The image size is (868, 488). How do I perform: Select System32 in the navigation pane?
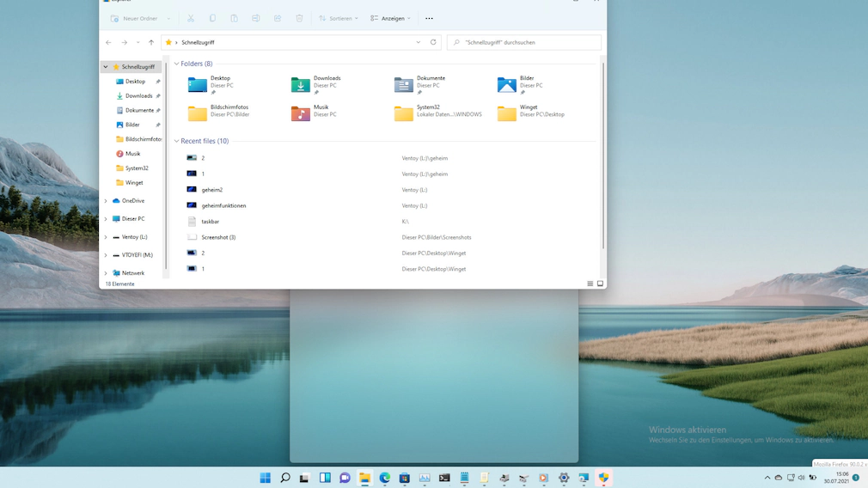136,168
